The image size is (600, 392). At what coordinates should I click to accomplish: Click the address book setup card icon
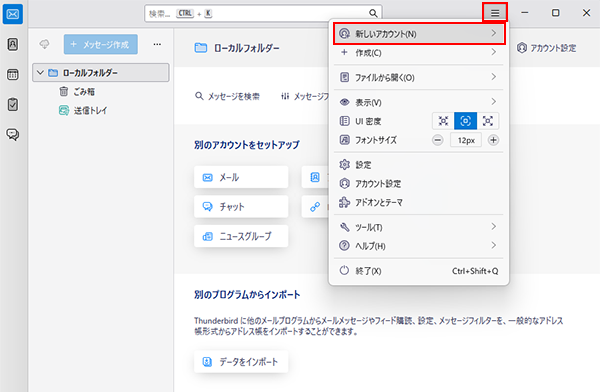(315, 177)
